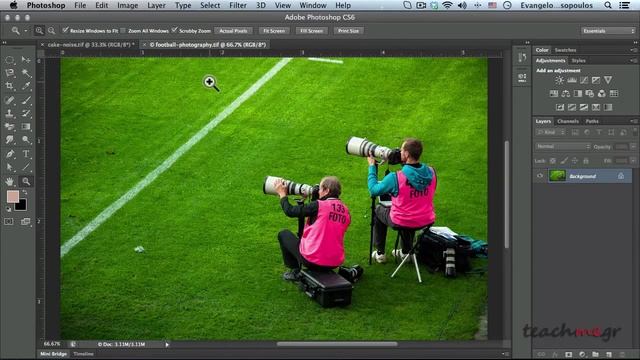Open the Adjustments panel flyout menu

pyautogui.click(x=633, y=60)
